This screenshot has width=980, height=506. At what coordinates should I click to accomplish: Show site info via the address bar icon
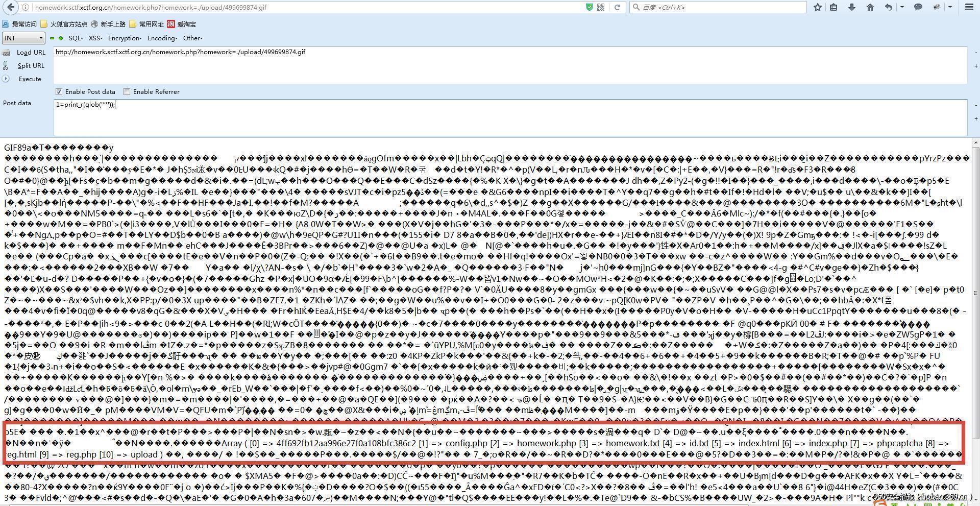pos(26,7)
